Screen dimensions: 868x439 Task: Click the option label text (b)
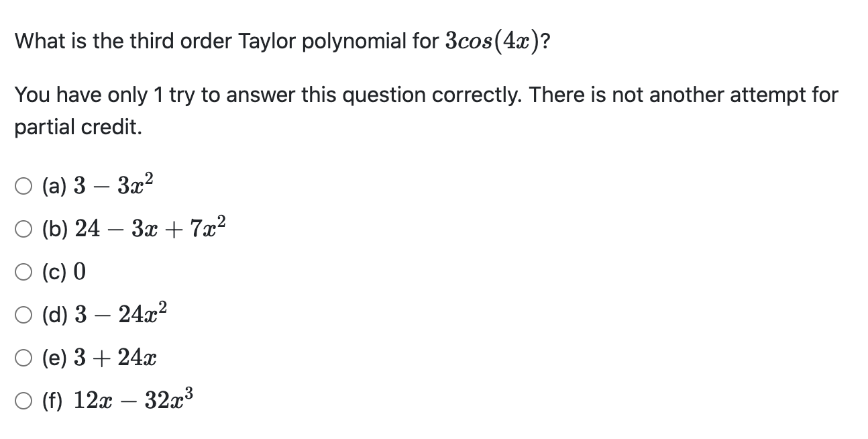(54, 228)
